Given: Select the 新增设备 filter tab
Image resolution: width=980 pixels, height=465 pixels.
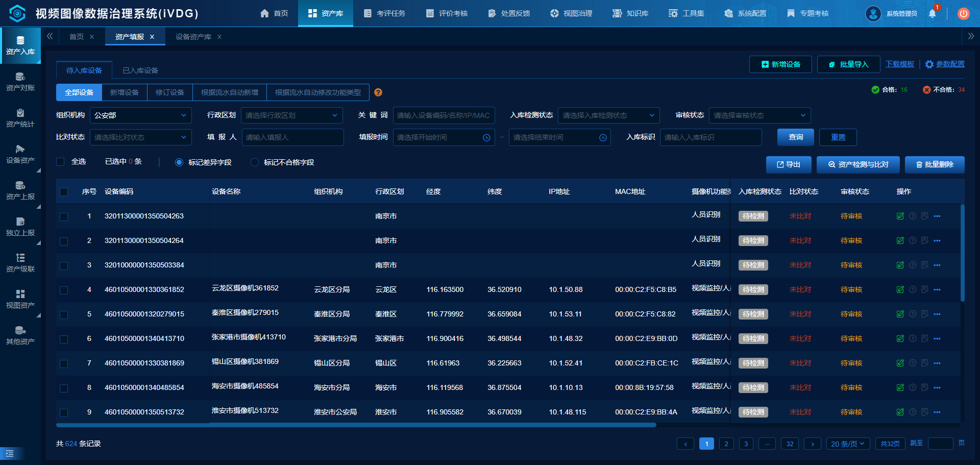Looking at the screenshot, I should (125, 92).
